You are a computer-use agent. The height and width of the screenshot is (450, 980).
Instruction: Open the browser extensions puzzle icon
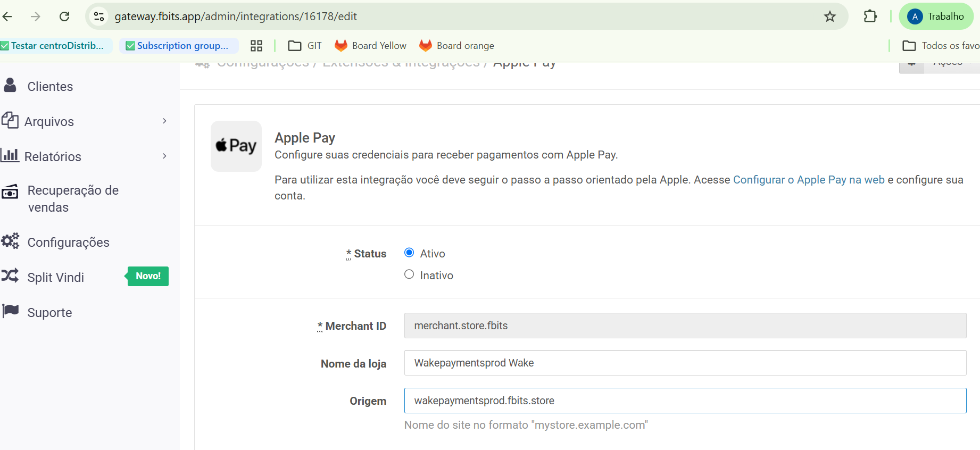870,16
